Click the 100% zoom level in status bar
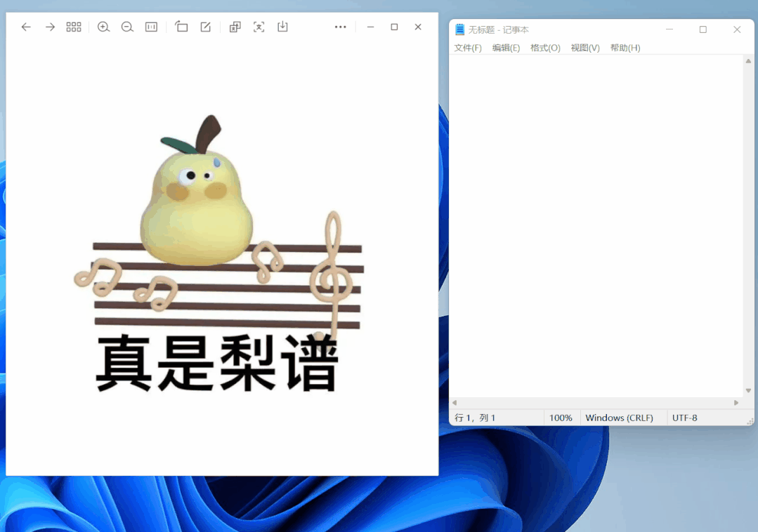Image resolution: width=758 pixels, height=532 pixels. point(561,417)
